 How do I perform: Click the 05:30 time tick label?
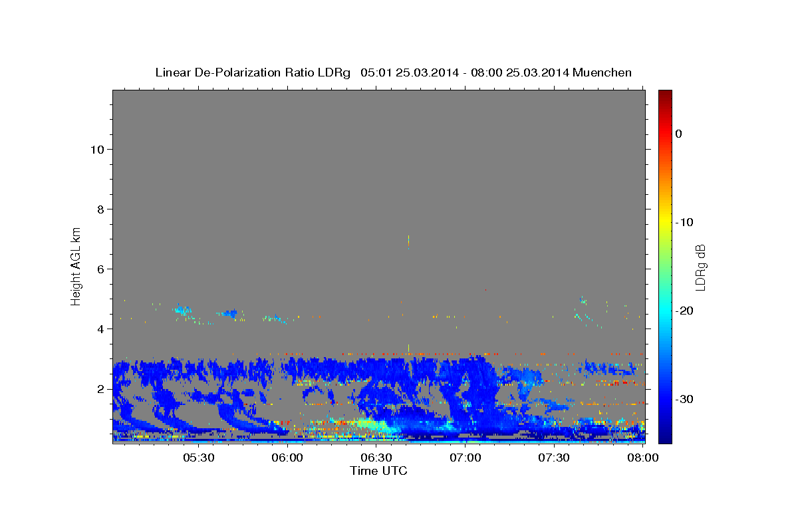click(198, 458)
